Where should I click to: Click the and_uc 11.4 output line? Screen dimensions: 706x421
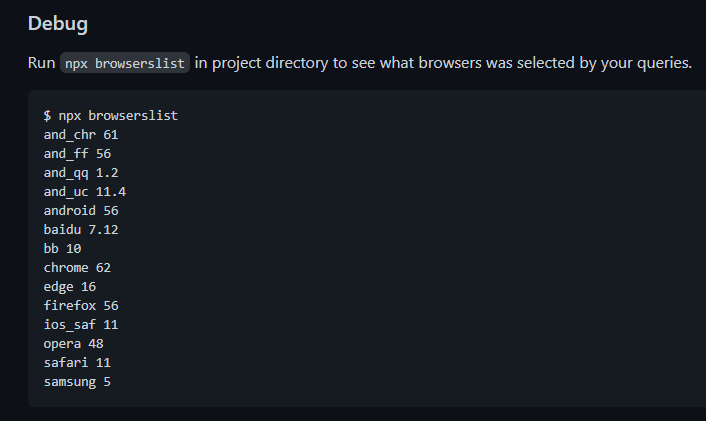coord(85,191)
